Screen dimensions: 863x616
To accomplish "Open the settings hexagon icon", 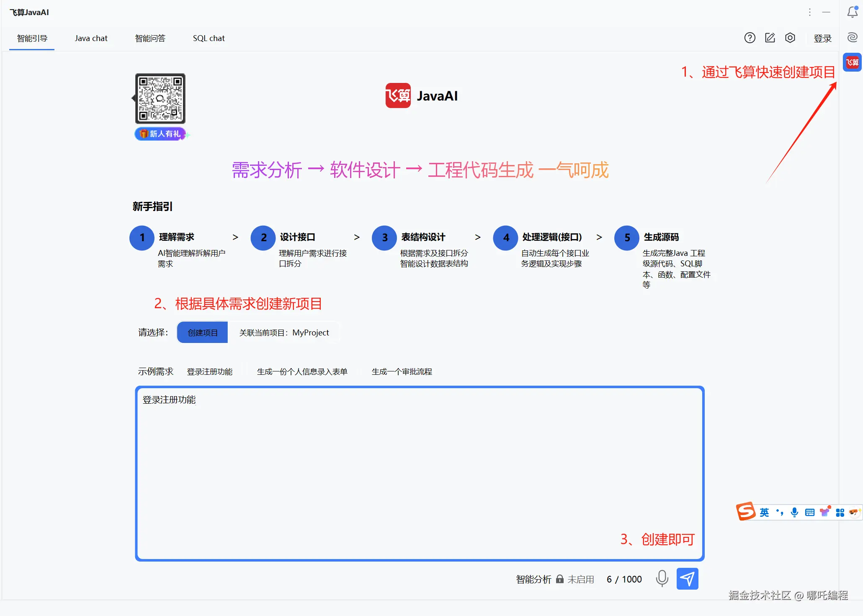I will point(790,38).
